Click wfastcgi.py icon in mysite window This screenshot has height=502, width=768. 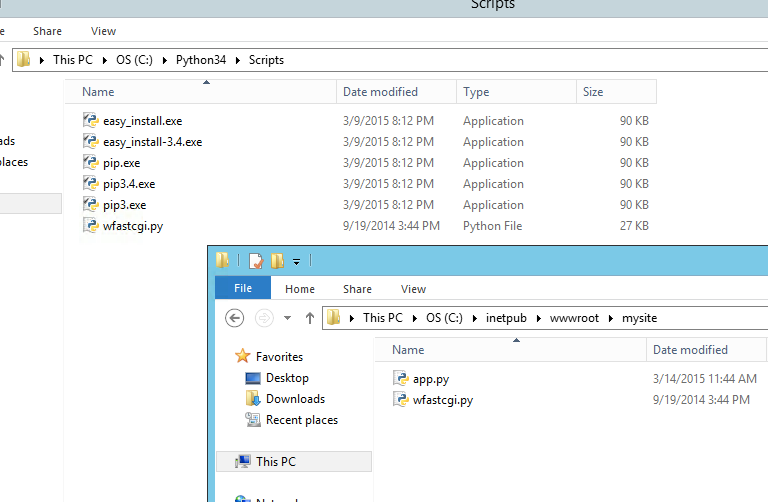click(401, 400)
